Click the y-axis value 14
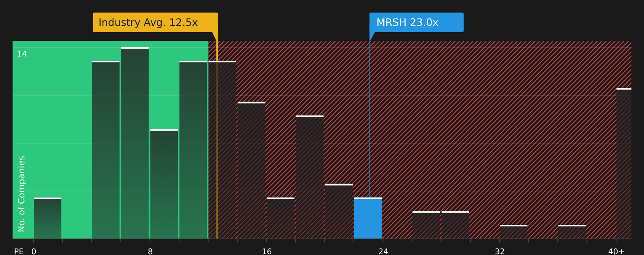Screen dimensions: 644x255 tap(22, 54)
